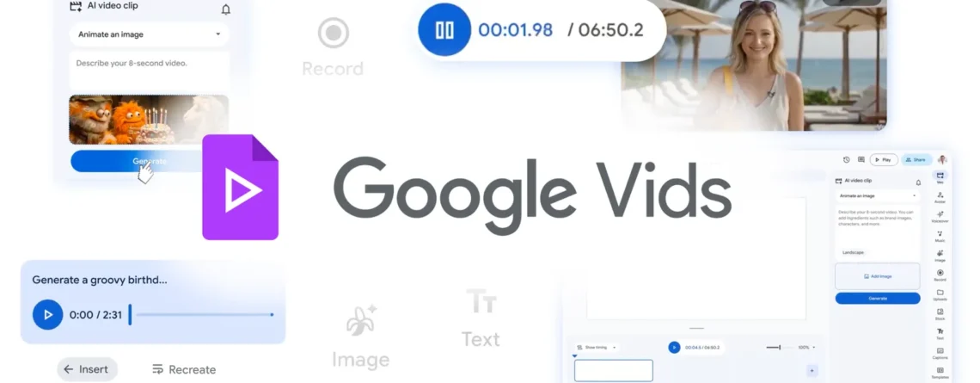Select the birthday cake monsters image thumbnail

pyautogui.click(x=149, y=120)
